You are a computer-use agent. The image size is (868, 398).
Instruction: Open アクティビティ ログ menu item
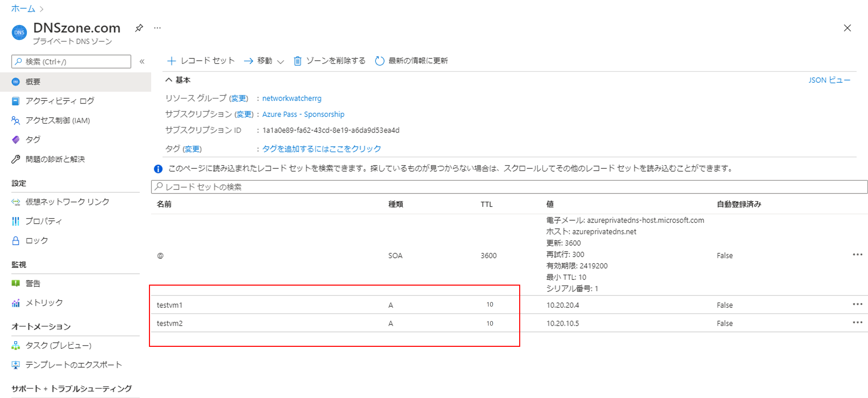click(x=60, y=101)
